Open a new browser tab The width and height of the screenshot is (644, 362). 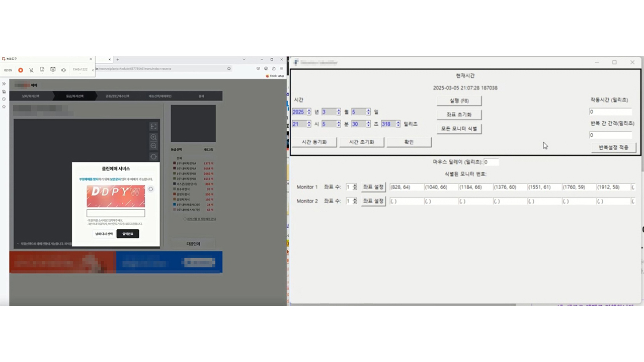click(x=118, y=59)
